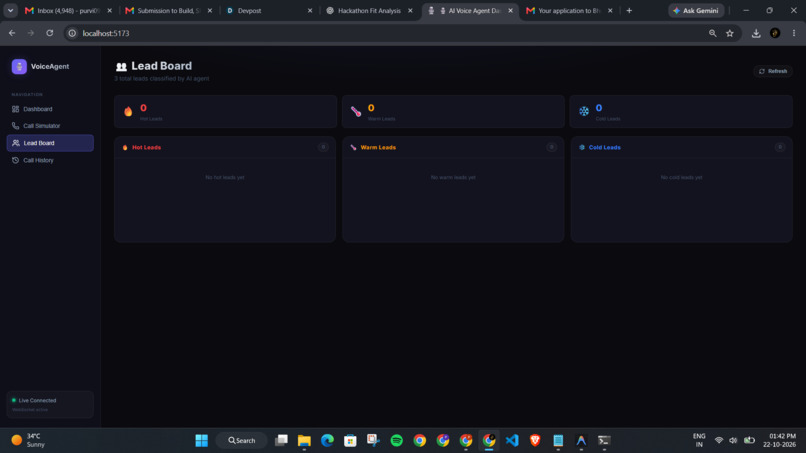Go forward in browser history

[31, 33]
